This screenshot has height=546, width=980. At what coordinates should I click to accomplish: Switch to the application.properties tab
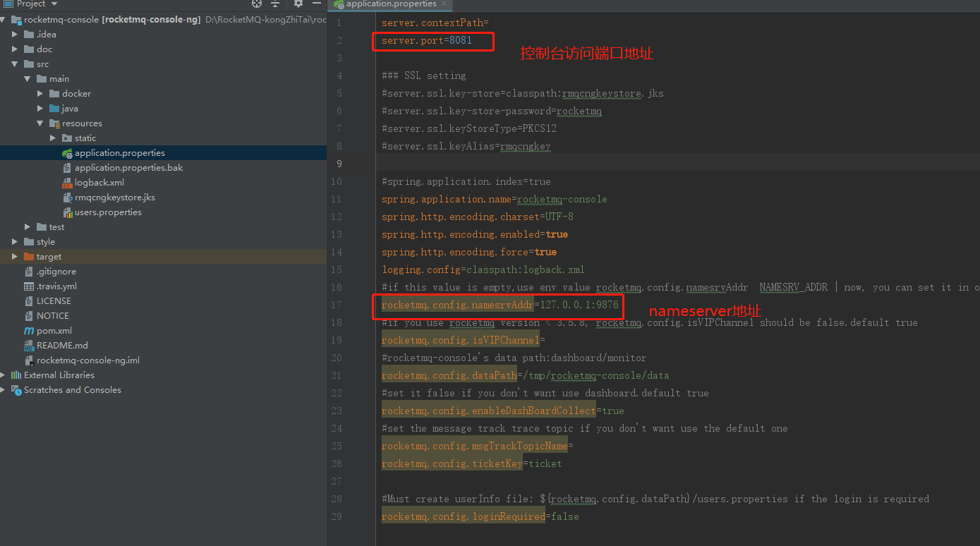(389, 4)
